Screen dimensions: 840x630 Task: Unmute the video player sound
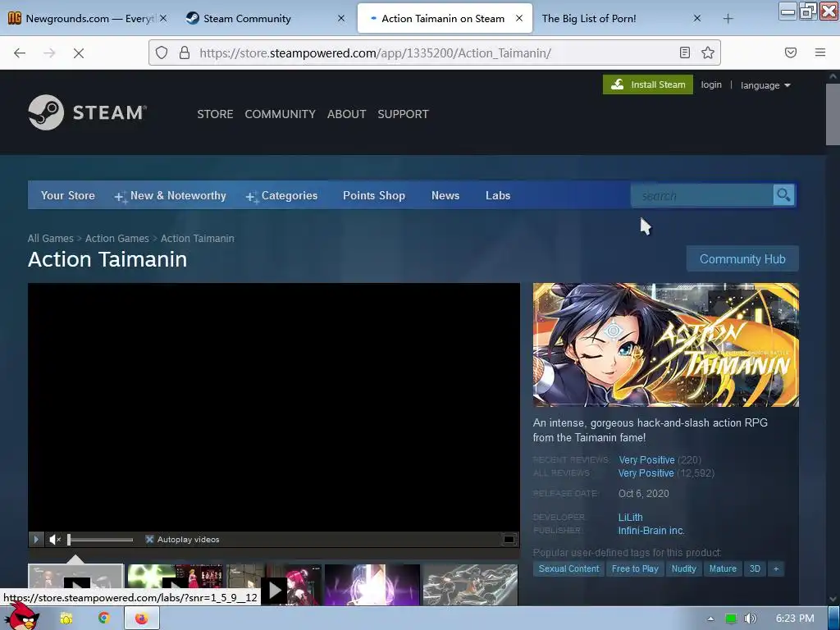tap(55, 540)
